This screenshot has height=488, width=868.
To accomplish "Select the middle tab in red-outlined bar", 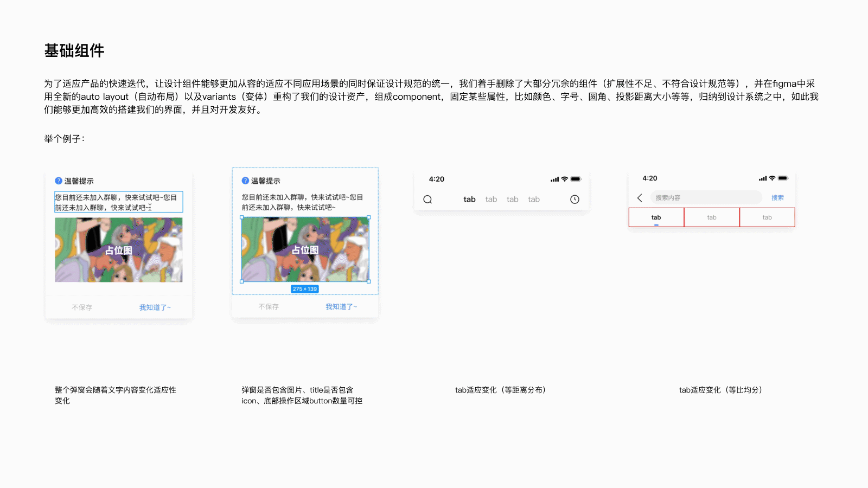I will (712, 217).
